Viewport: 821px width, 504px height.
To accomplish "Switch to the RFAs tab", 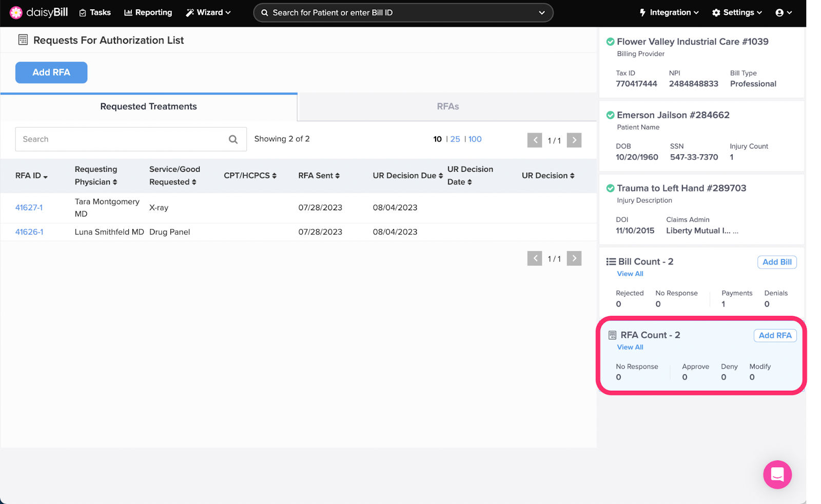I will pos(447,107).
